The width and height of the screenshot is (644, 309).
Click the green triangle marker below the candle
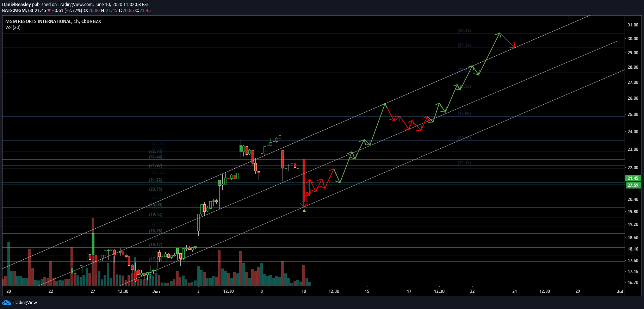(x=304, y=210)
